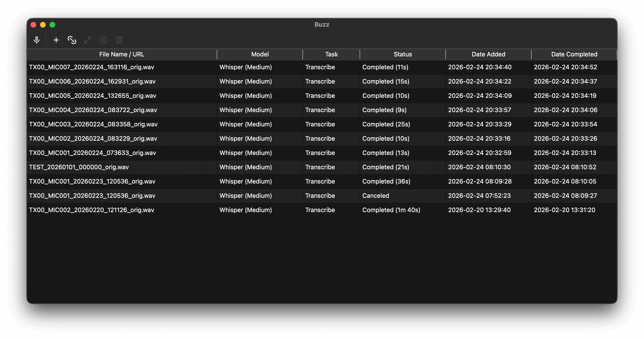
Task: Click the trash can delete icon
Action: (119, 40)
